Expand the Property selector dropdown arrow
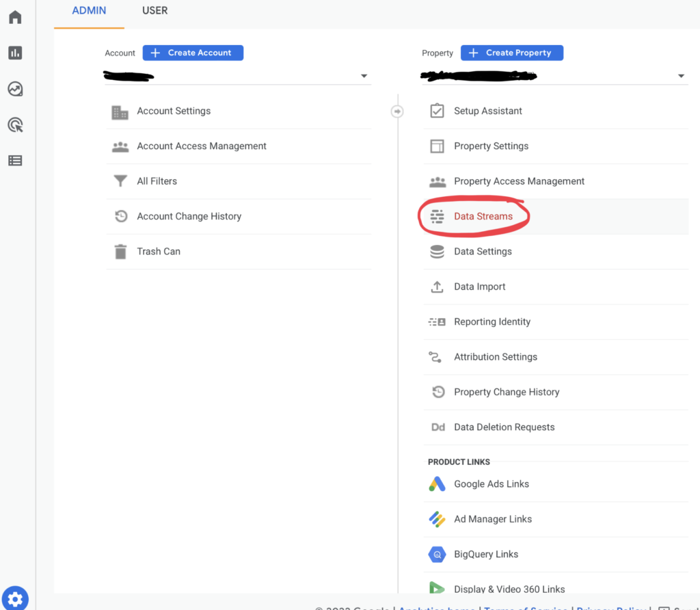This screenshot has height=610, width=700. tap(681, 76)
